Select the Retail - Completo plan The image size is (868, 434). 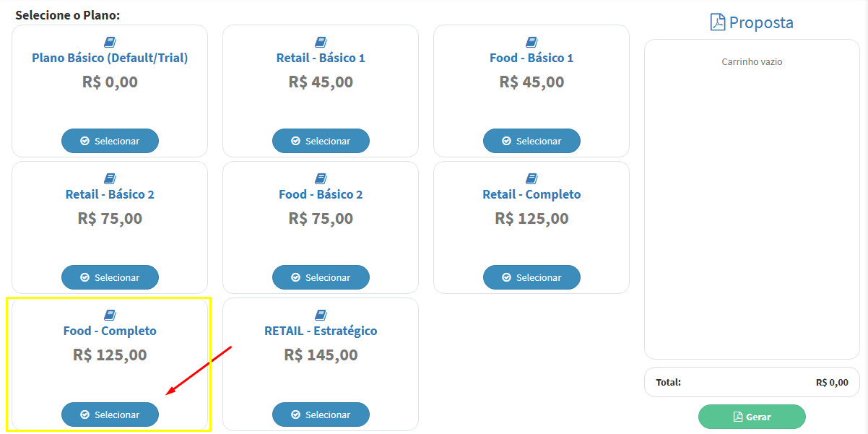pos(531,277)
